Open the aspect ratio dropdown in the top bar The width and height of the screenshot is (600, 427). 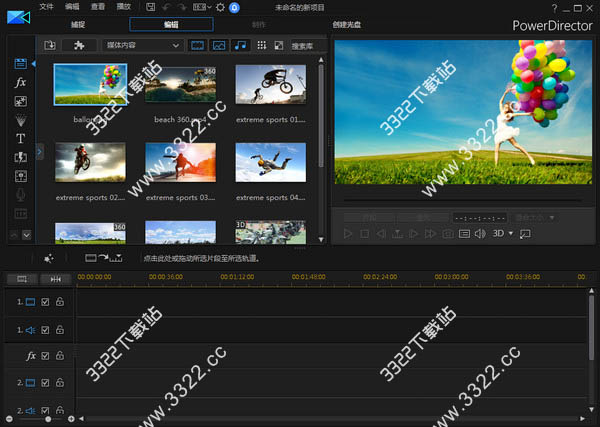(202, 7)
